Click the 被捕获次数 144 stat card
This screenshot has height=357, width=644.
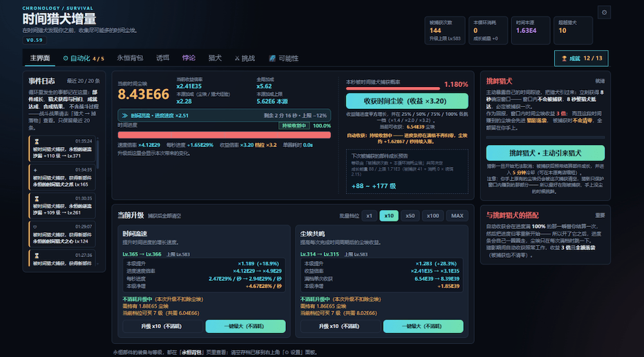(x=445, y=30)
